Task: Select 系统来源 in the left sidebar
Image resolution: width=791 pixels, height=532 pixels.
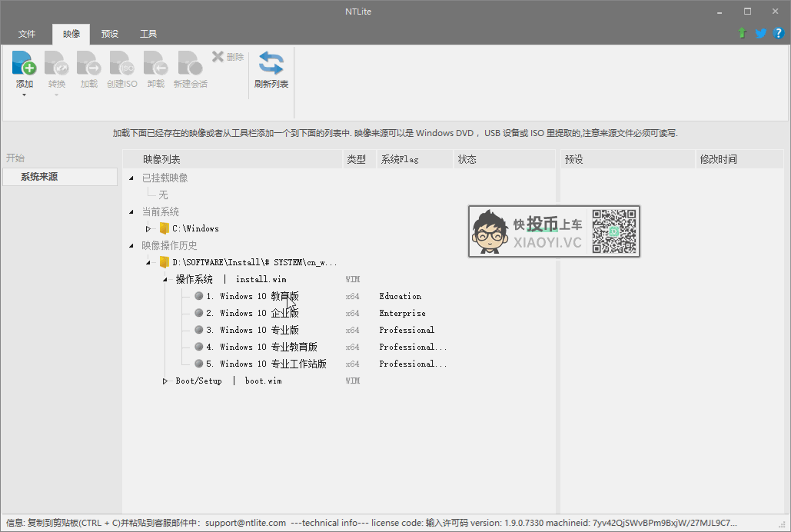Action: (39, 177)
